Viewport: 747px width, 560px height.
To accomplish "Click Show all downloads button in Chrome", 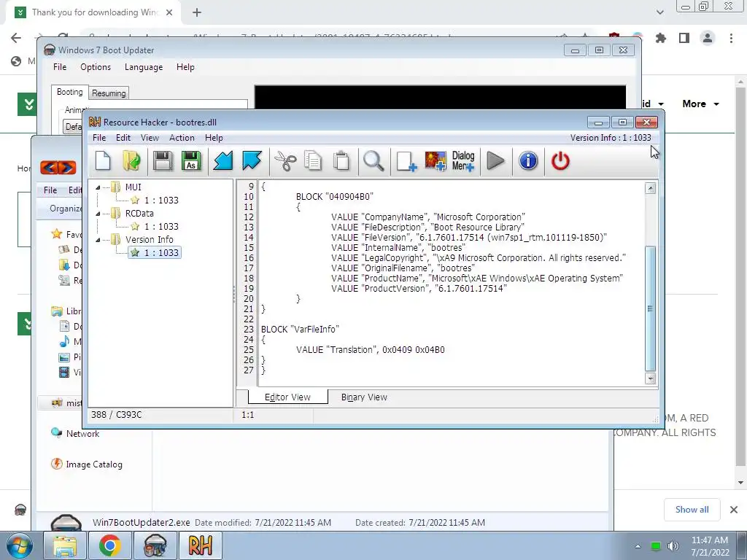I will (x=692, y=510).
